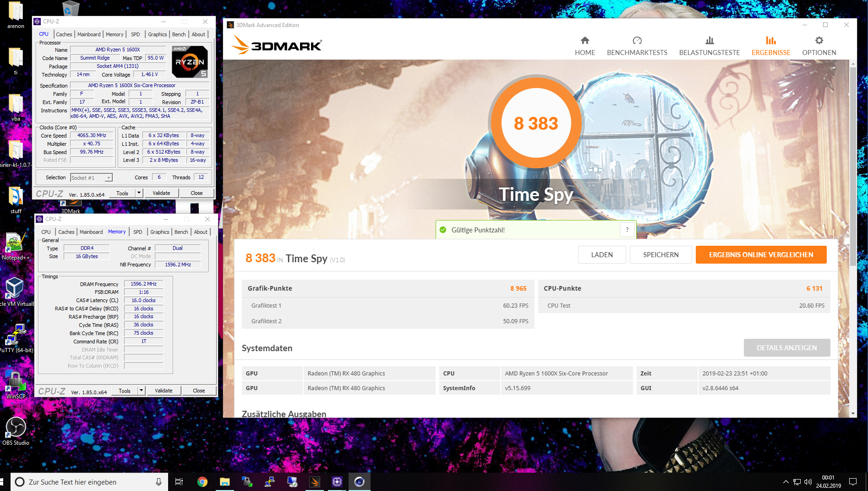Open the Socket #1 selection dropdown
The image size is (868, 491).
[x=92, y=178]
